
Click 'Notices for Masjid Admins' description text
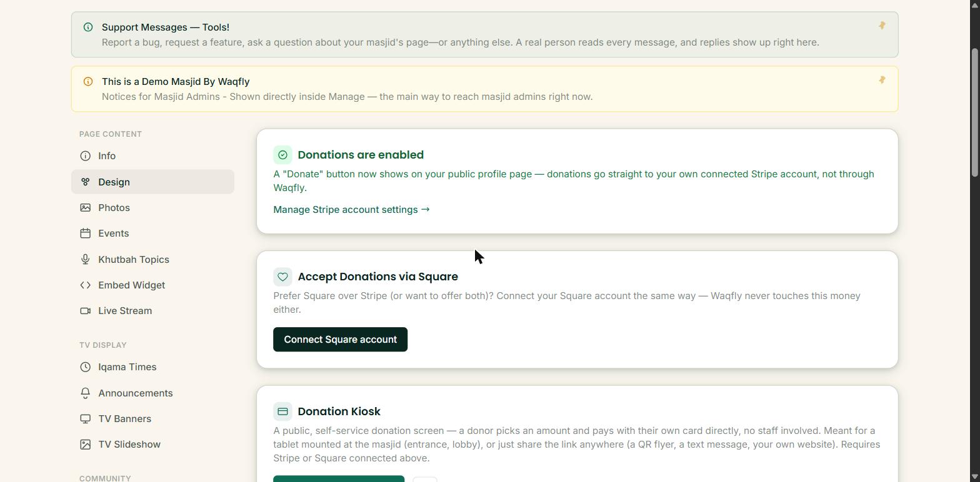347,96
